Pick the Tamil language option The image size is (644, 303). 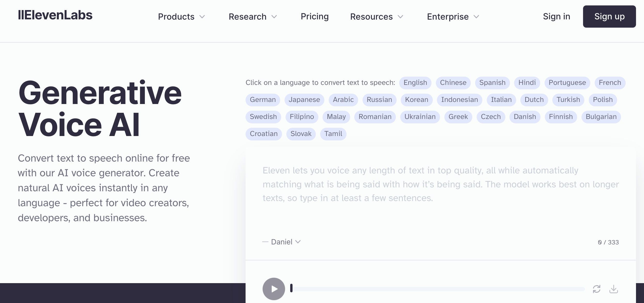click(333, 134)
